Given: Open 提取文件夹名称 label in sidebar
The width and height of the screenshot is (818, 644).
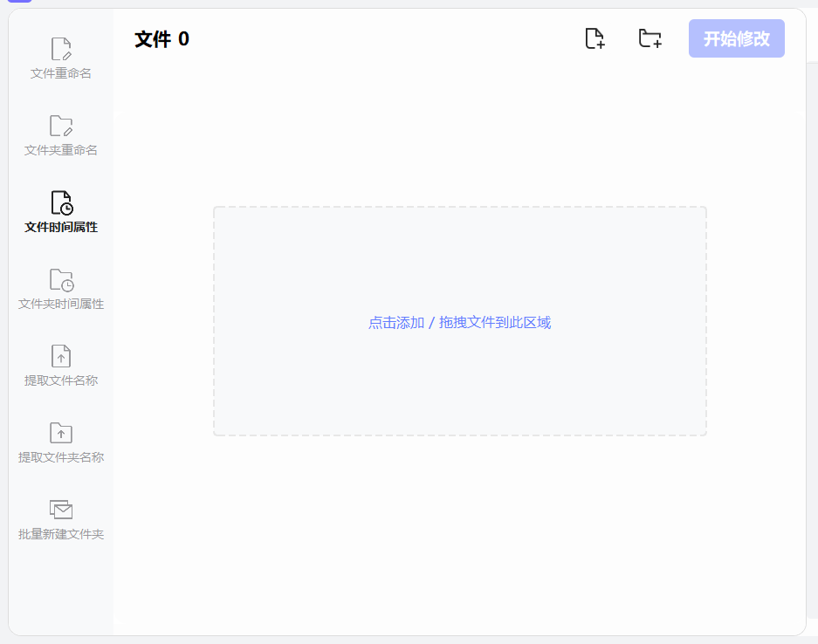Looking at the screenshot, I should pyautogui.click(x=61, y=457).
